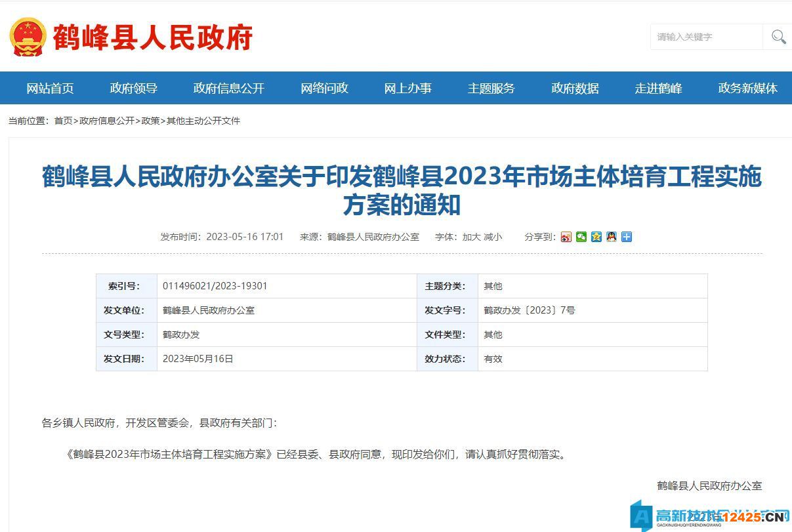Share to Qzone star icon
Screen dimensions: 792x532
click(x=596, y=237)
